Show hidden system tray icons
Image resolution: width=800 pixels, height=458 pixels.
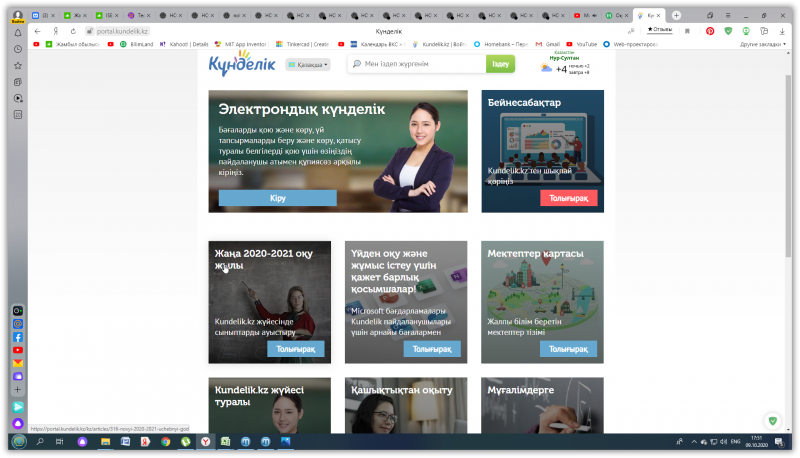coord(693,442)
